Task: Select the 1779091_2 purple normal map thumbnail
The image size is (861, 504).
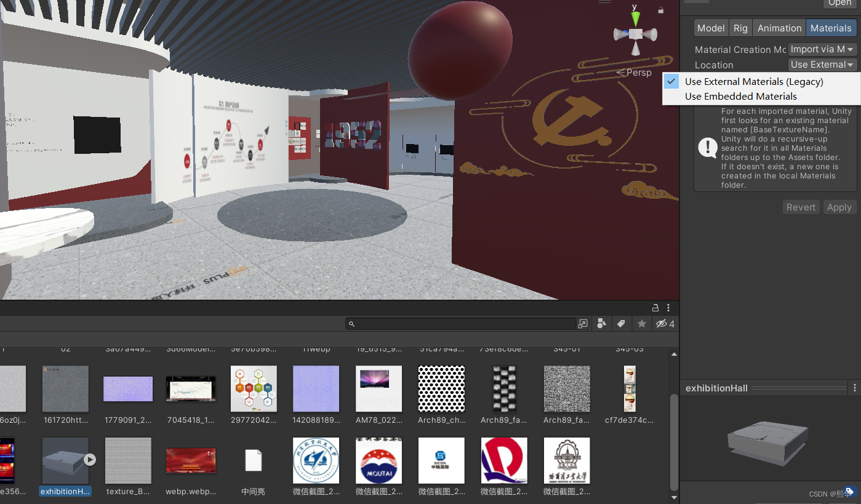Action: pos(128,389)
